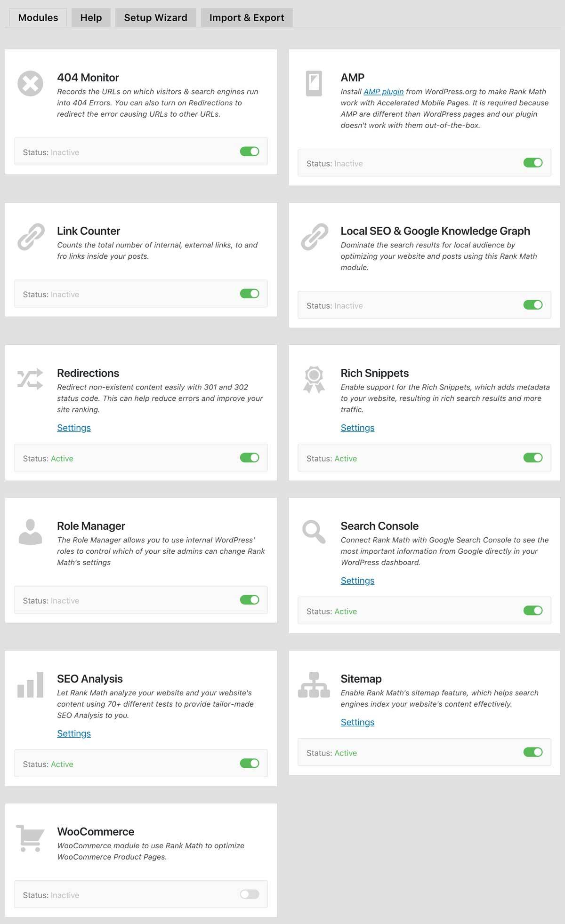
Task: Click the WooCommerce shopping cart icon
Action: 30,838
